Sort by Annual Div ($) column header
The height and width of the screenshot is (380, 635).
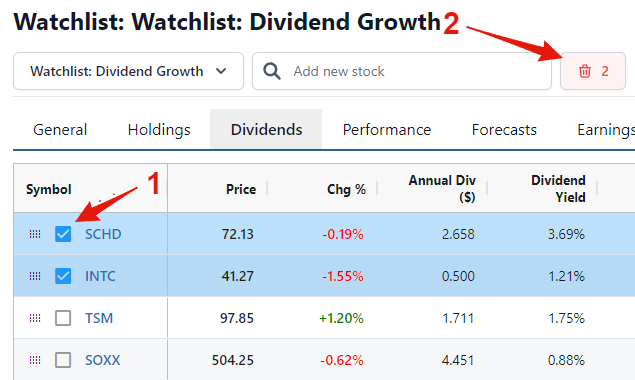click(x=442, y=189)
